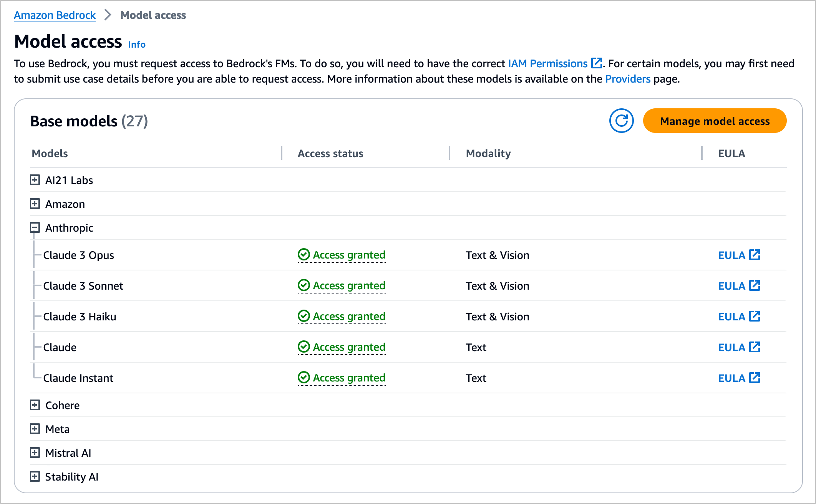The image size is (816, 504).
Task: Click the Claude Instant access granted checkmark icon
Action: click(304, 377)
